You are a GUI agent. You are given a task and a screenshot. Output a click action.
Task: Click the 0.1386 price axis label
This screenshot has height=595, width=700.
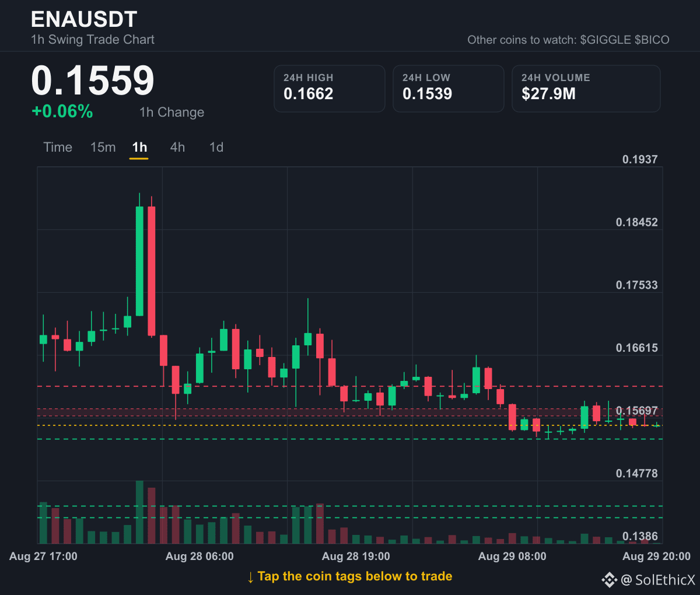(x=640, y=536)
